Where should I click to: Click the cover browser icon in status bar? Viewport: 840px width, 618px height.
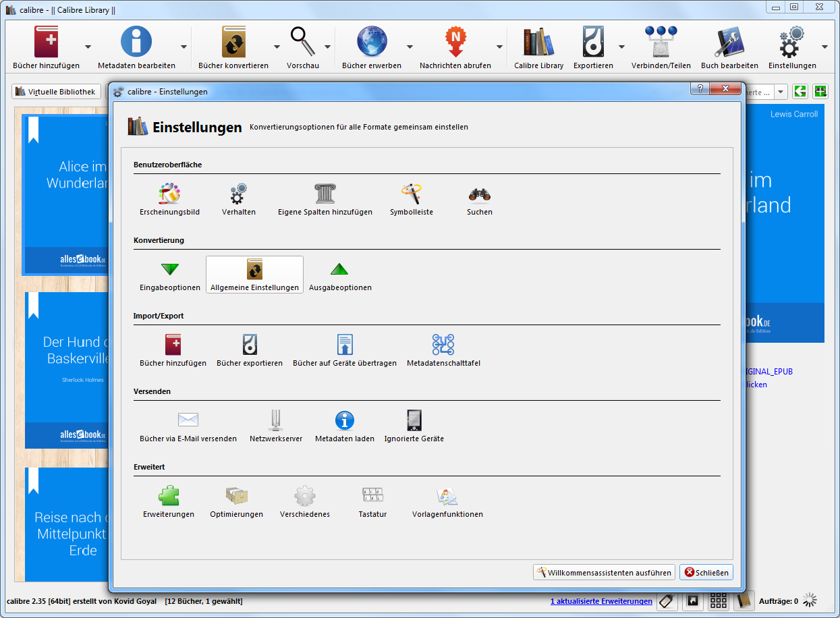tap(692, 600)
